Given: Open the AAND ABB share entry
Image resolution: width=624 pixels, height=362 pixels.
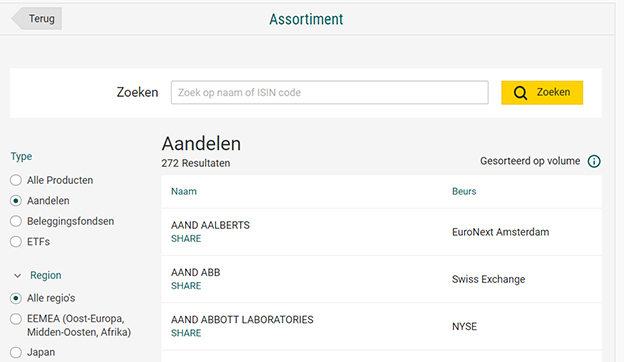Looking at the screenshot, I should point(381,279).
